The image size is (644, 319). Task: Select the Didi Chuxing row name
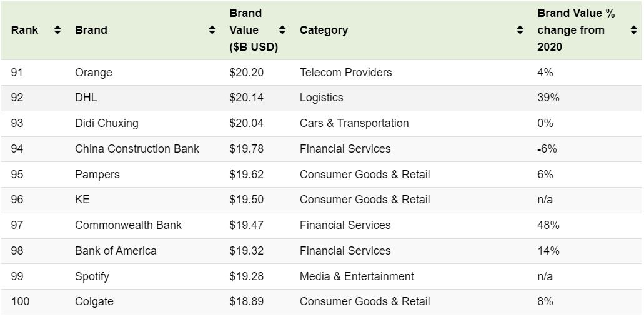[107, 123]
